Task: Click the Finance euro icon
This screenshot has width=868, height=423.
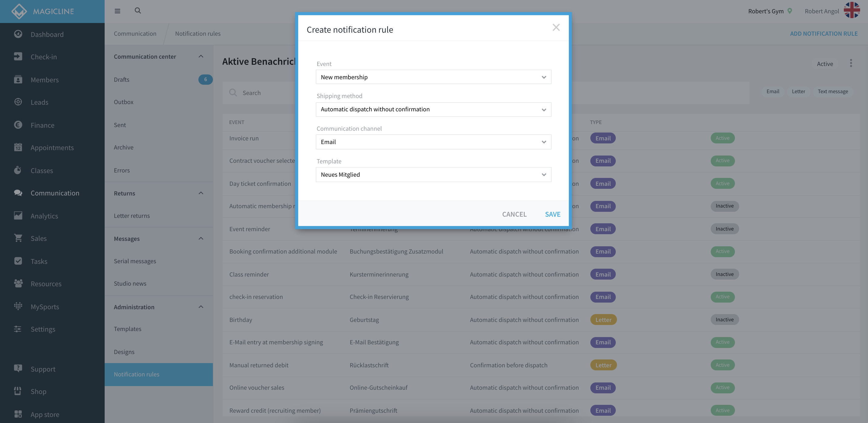Action: click(18, 125)
